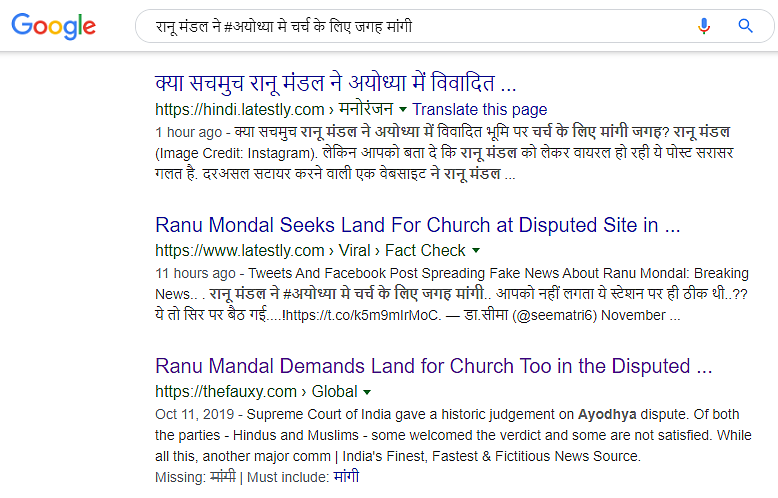
Task: Click '(@seematri6) November' snippet text
Action: [x=589, y=315]
